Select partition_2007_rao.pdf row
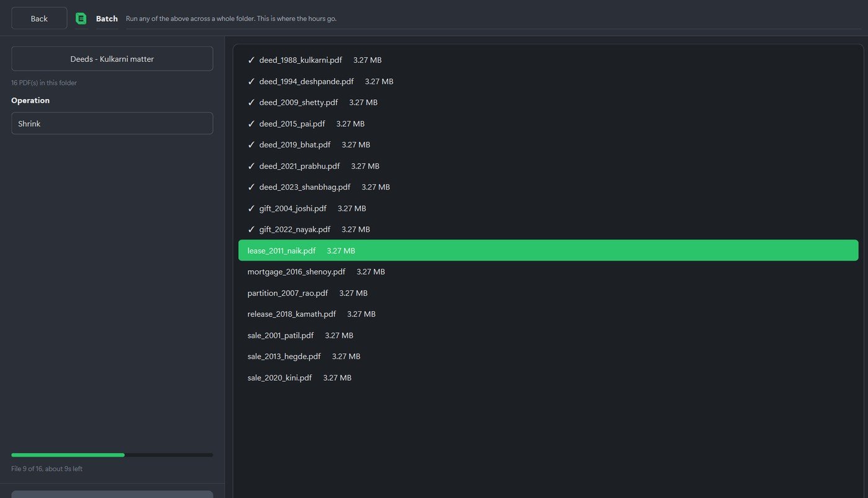This screenshot has height=498, width=868. click(548, 293)
